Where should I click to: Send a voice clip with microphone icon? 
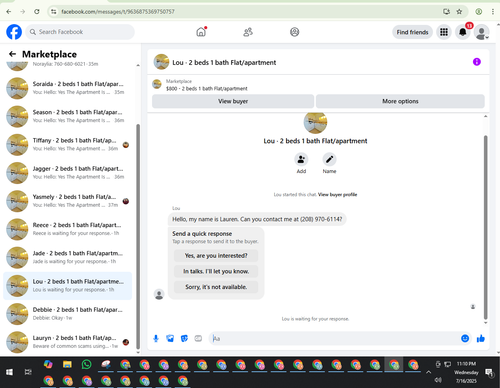click(x=156, y=339)
